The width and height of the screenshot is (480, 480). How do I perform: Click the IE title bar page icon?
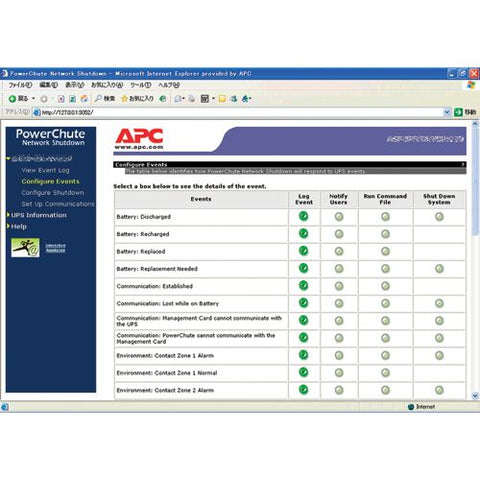click(x=4, y=73)
